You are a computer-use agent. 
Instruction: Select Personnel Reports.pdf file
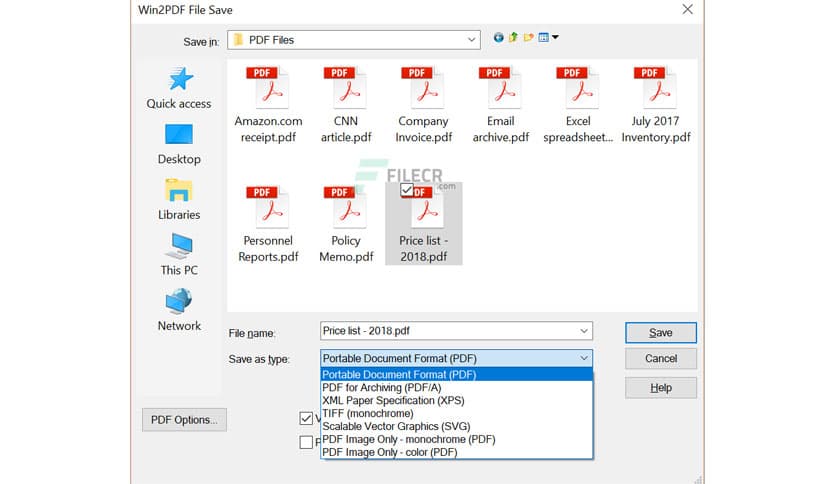(x=268, y=224)
